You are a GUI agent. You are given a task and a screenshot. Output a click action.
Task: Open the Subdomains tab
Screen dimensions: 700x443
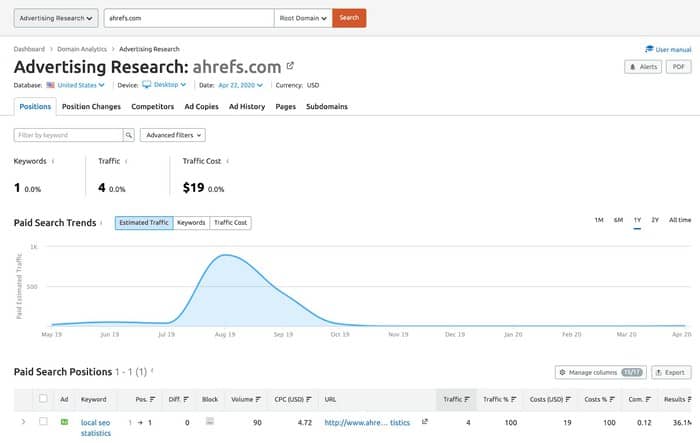pos(327,106)
